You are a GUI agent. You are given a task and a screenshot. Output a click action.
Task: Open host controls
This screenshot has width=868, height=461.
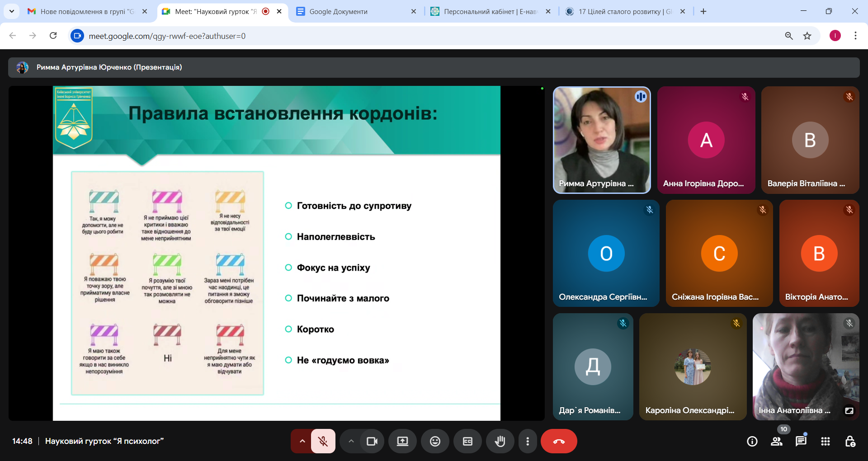point(851,442)
